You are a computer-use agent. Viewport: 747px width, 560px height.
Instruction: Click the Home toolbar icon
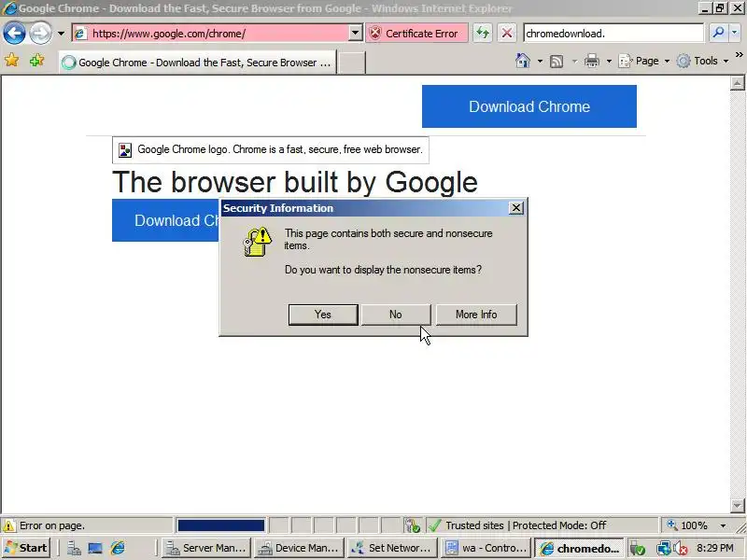coord(523,61)
